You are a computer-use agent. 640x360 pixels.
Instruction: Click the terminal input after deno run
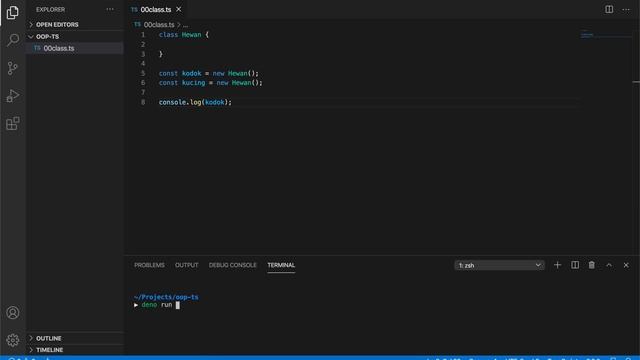pos(178,305)
